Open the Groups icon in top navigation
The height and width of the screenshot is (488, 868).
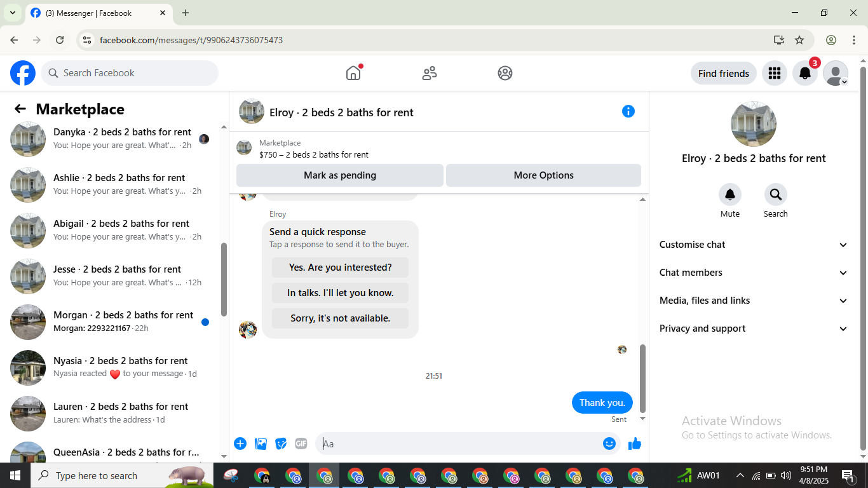click(505, 73)
